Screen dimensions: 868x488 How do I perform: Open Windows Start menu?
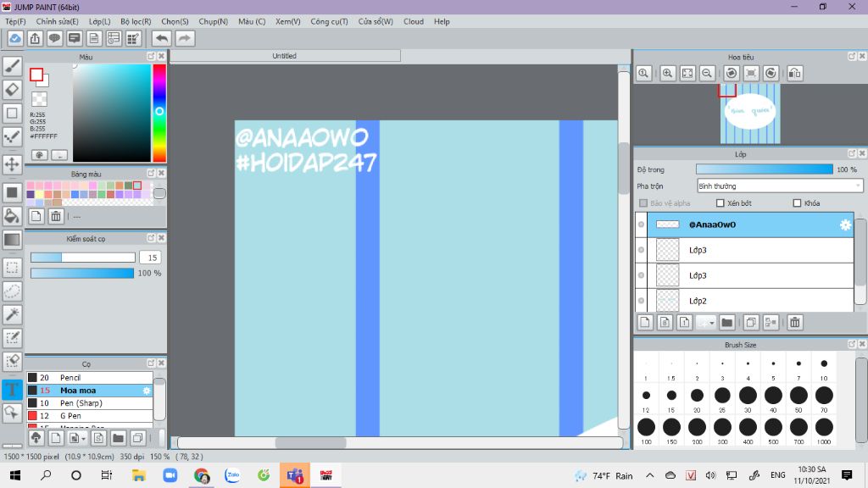click(15, 475)
